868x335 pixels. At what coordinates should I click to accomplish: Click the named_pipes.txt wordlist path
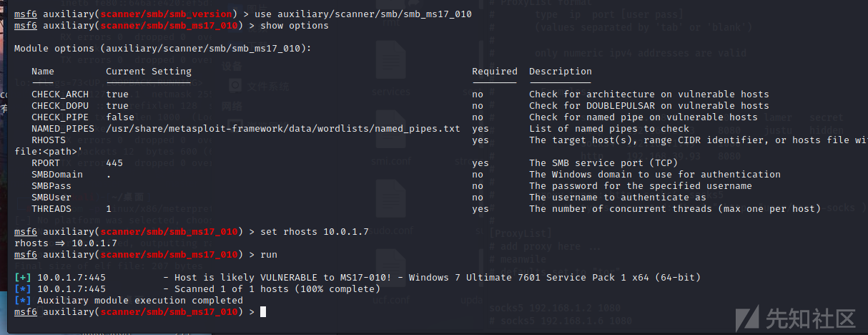[283, 129]
